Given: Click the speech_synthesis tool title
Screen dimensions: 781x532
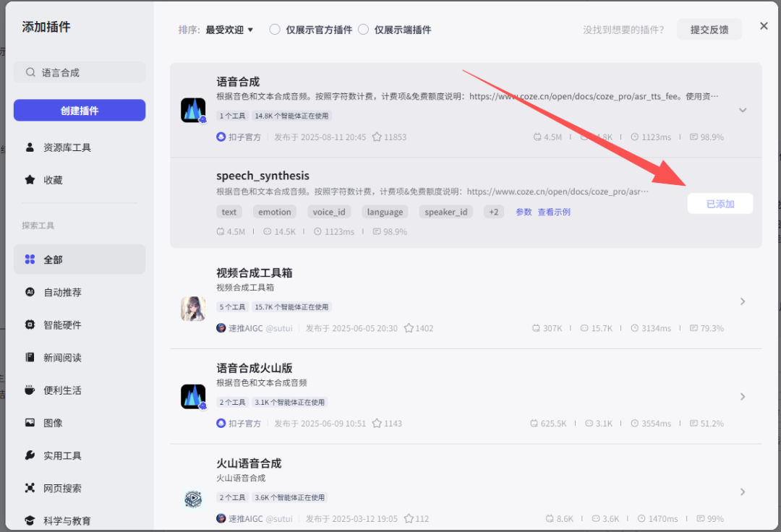Looking at the screenshot, I should 263,176.
